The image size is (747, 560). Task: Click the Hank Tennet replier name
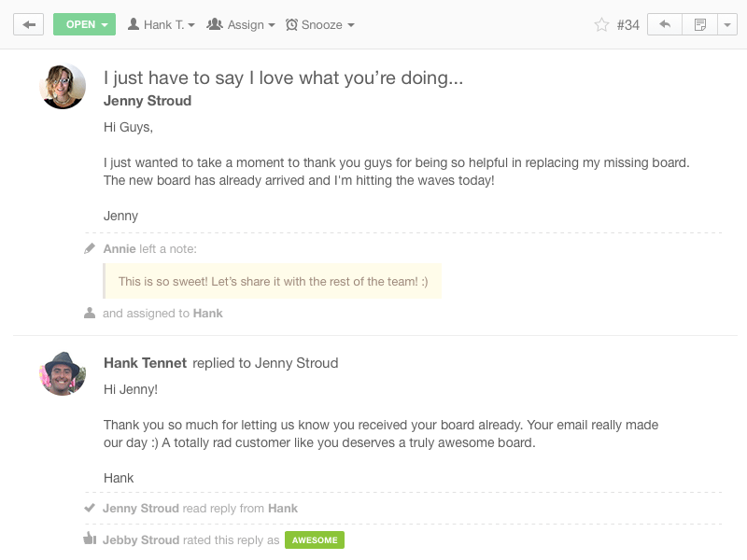(x=146, y=363)
